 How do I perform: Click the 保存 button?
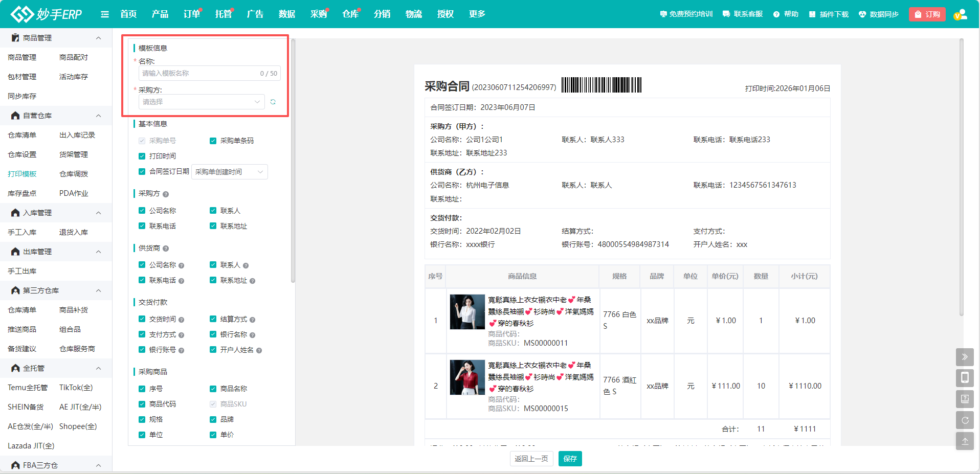[570, 459]
